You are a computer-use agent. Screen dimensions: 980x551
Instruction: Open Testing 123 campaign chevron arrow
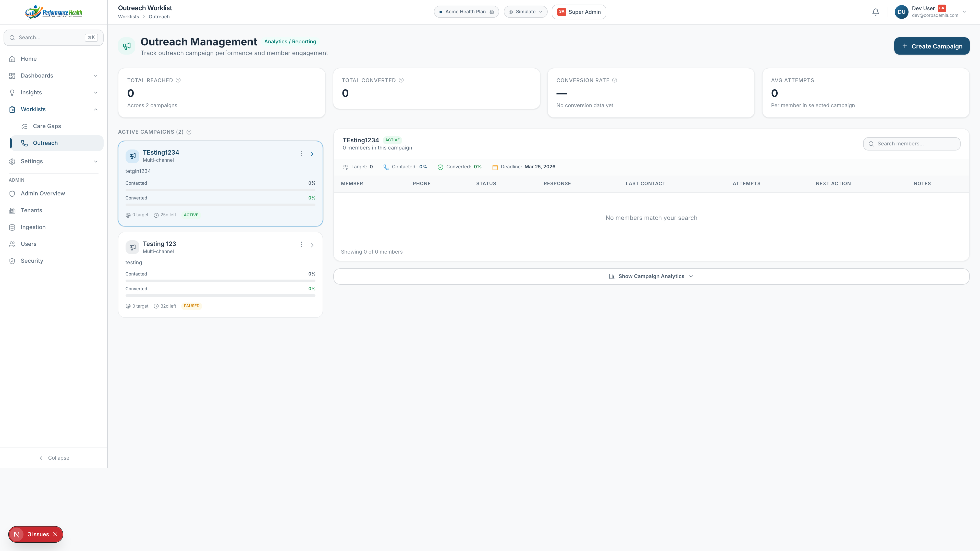tap(312, 245)
